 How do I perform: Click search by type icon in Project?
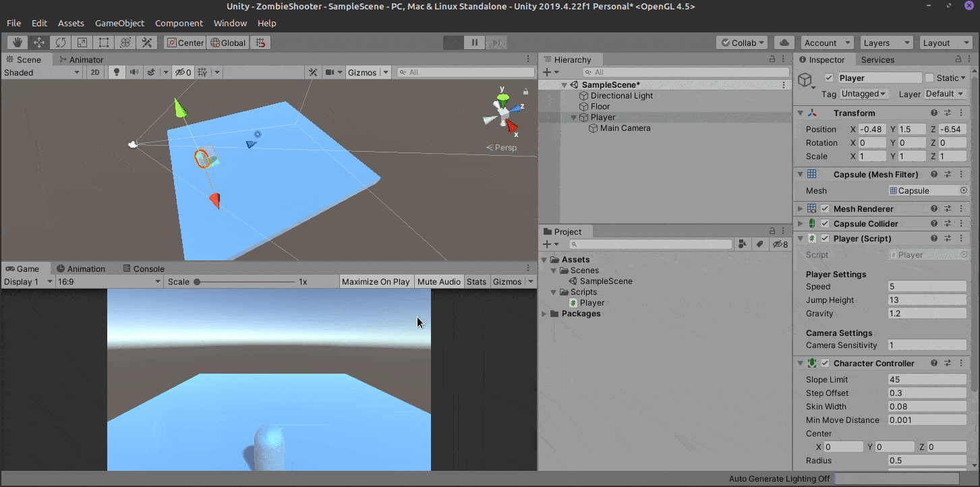pyautogui.click(x=743, y=244)
